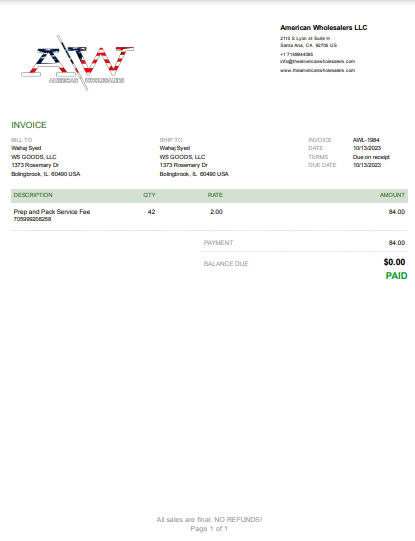Image resolution: width=415 pixels, height=541 pixels.
Task: Select the 'S Lyon st Suite H' address line
Action: click(x=305, y=38)
